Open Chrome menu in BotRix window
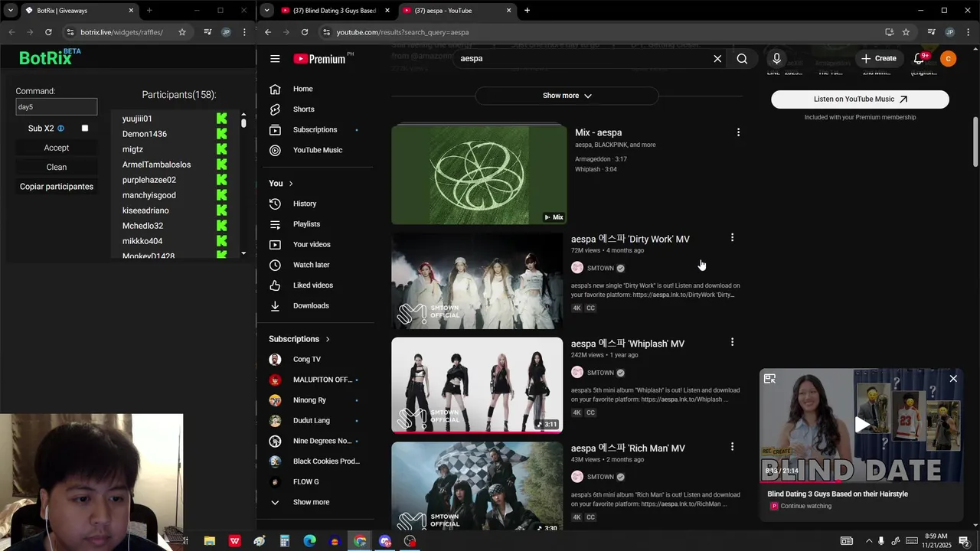The image size is (980, 551). tap(244, 32)
